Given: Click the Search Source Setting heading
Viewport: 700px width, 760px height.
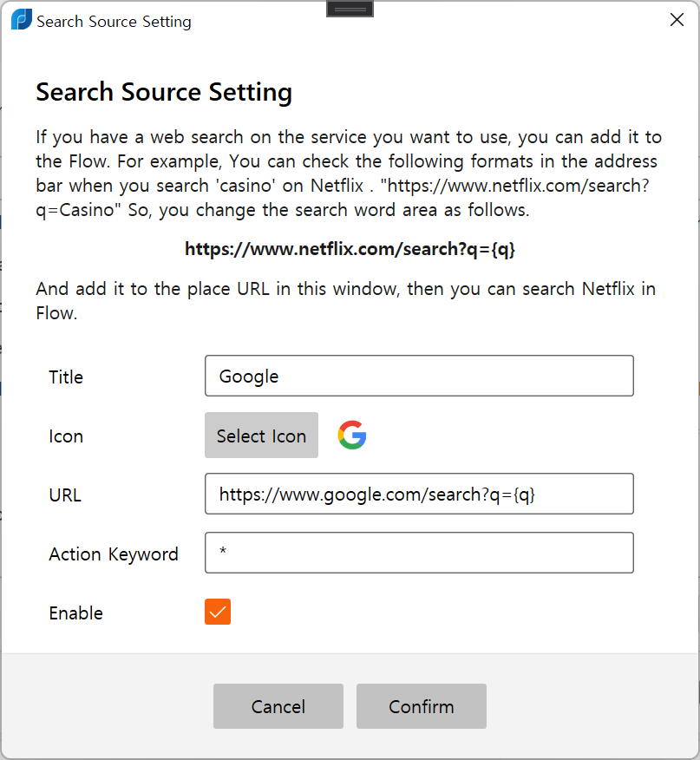Looking at the screenshot, I should click(x=164, y=92).
